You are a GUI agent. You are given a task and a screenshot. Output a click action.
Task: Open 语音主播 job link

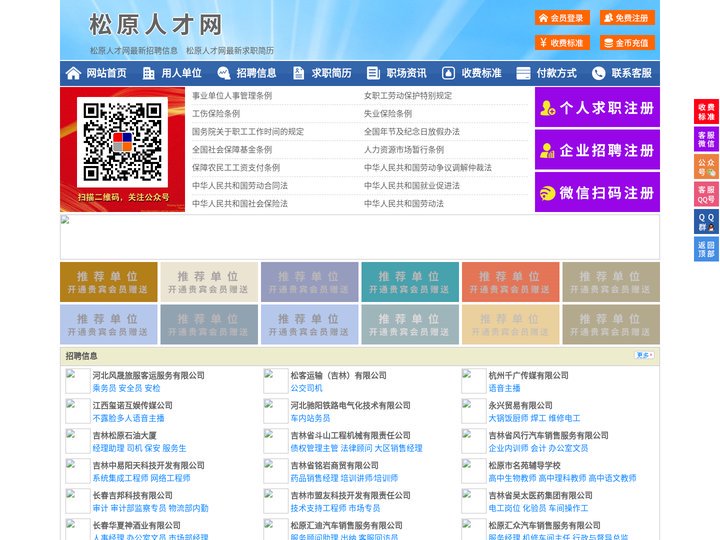[x=504, y=388]
